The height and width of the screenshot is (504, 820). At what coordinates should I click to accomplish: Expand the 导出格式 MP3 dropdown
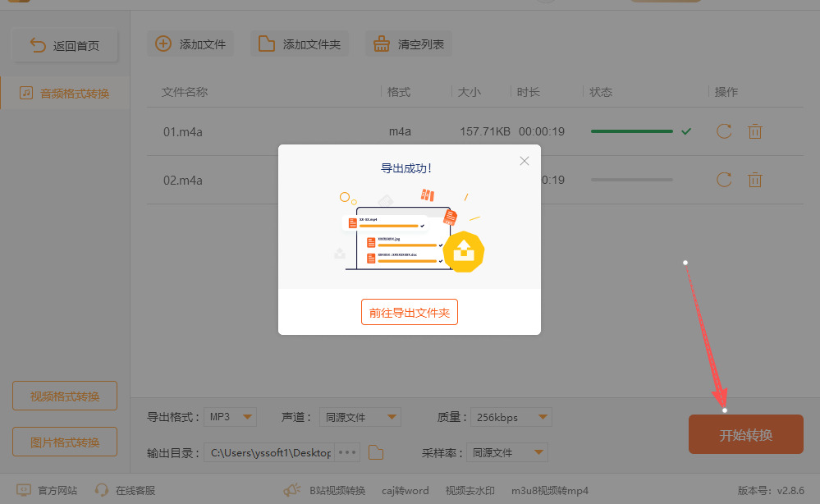230,417
